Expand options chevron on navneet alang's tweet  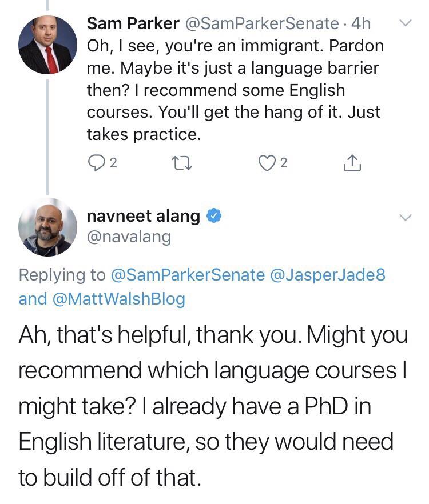tap(405, 218)
